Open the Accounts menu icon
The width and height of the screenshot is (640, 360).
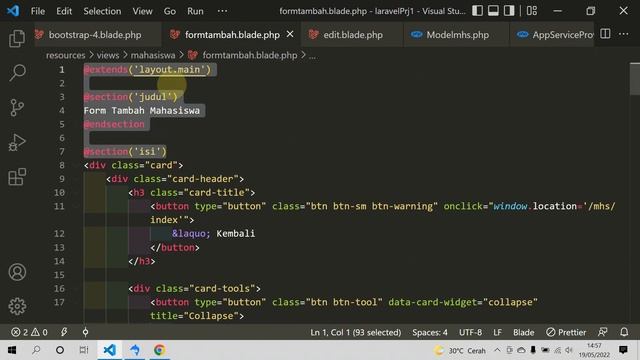point(17,272)
